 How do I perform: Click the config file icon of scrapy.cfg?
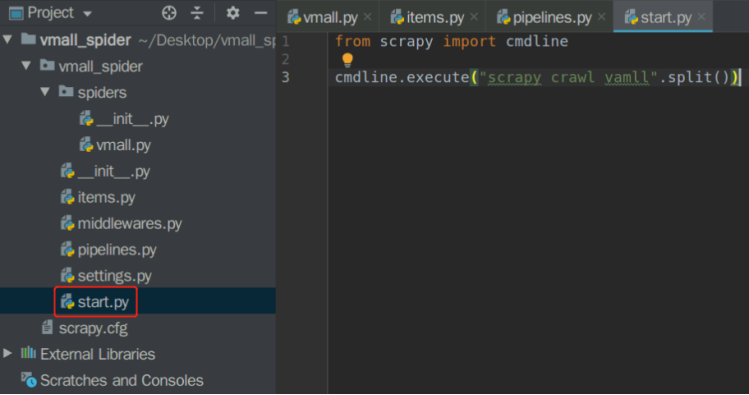click(x=47, y=327)
